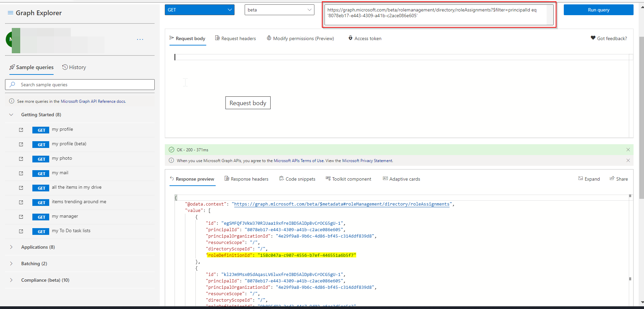
Task: Click the info icon beside See more queries
Action: pyautogui.click(x=11, y=101)
